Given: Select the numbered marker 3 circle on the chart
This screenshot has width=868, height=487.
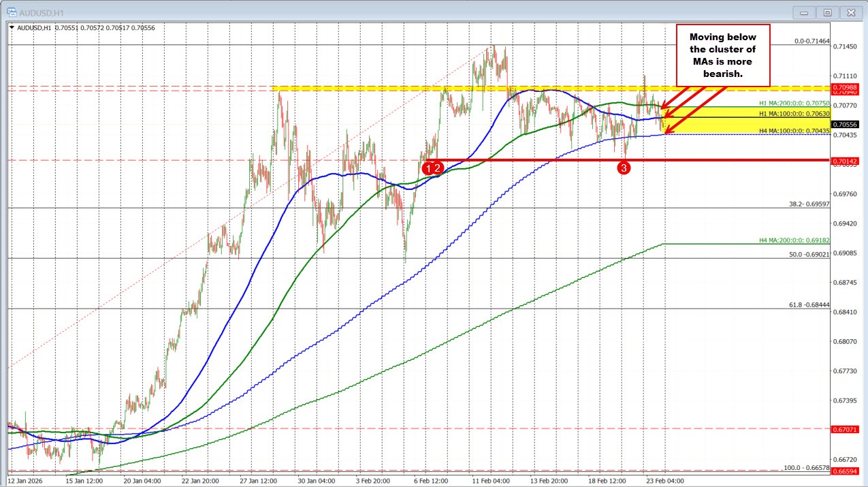Looking at the screenshot, I should (x=624, y=168).
